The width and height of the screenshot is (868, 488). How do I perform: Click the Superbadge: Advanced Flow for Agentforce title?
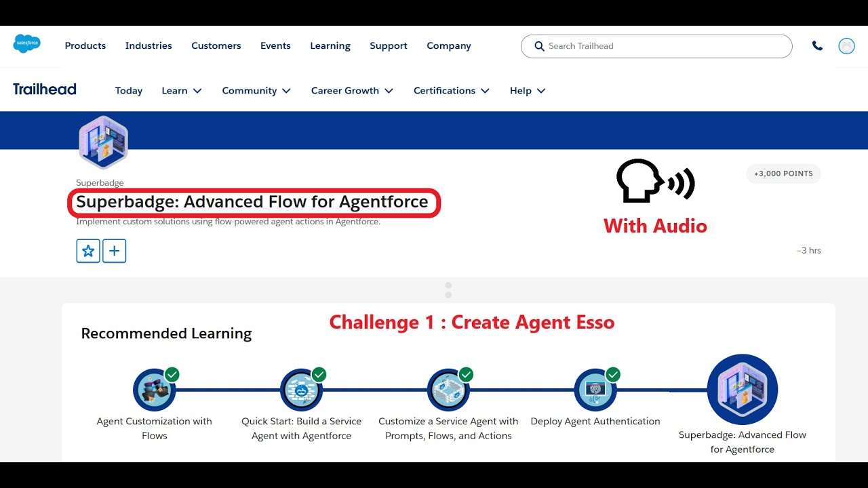252,202
